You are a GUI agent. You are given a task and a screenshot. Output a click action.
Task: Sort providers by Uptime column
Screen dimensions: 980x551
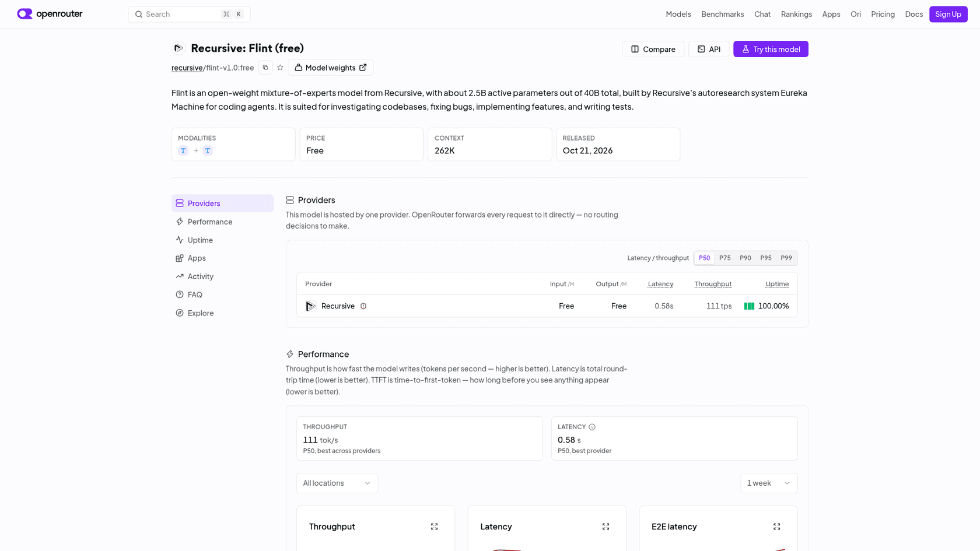777,284
